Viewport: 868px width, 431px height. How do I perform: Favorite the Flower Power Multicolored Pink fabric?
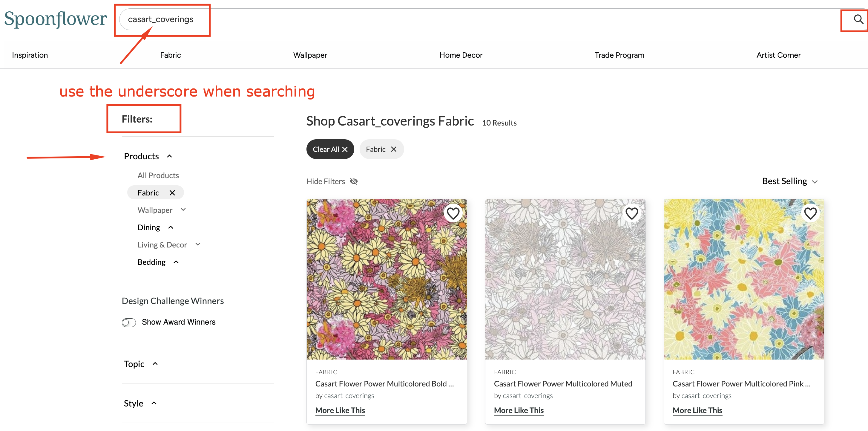(x=810, y=213)
